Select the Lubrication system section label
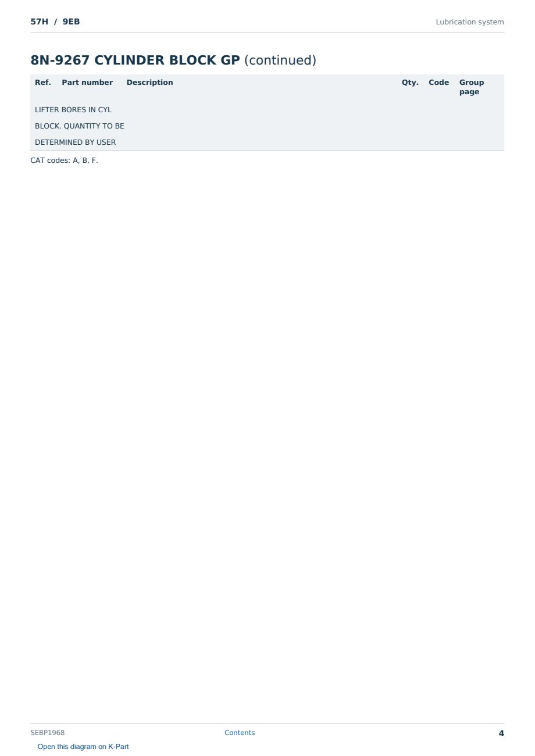The image size is (535, 756). click(470, 22)
